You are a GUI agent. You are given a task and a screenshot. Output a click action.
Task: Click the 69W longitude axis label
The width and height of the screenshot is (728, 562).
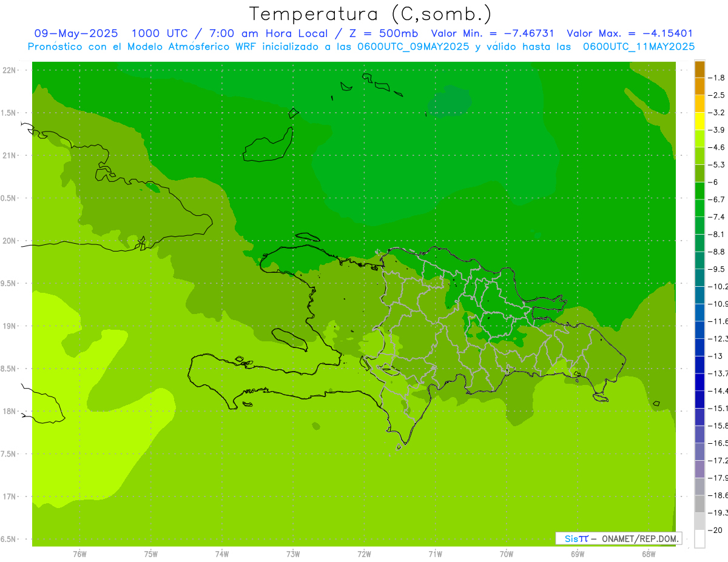pos(578,554)
